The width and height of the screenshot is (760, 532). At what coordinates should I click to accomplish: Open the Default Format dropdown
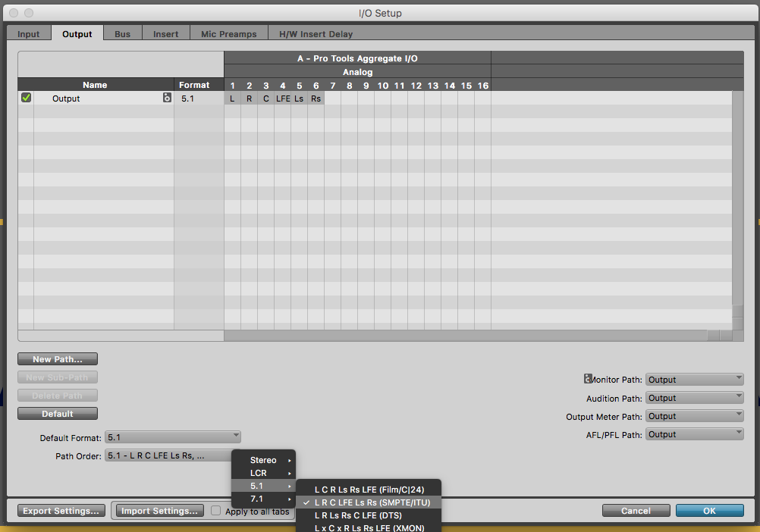[173, 437]
